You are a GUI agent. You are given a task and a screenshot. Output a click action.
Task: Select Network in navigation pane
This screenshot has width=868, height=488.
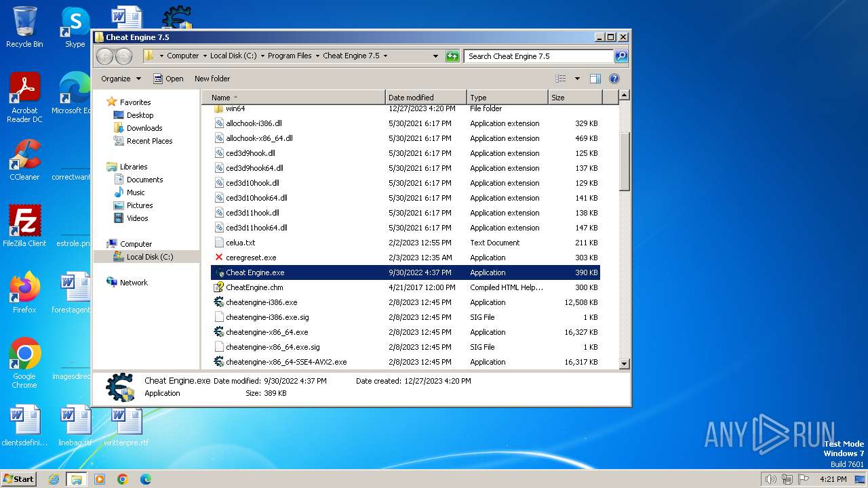coord(134,283)
